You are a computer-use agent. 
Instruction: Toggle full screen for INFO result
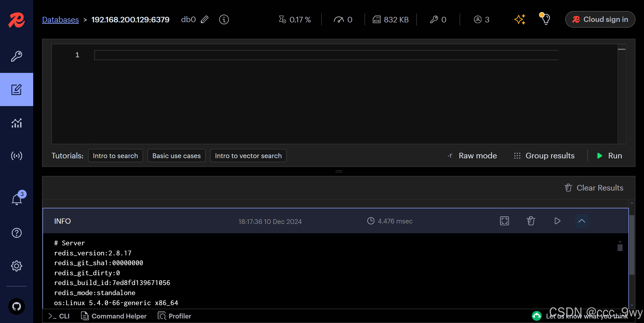pos(504,221)
